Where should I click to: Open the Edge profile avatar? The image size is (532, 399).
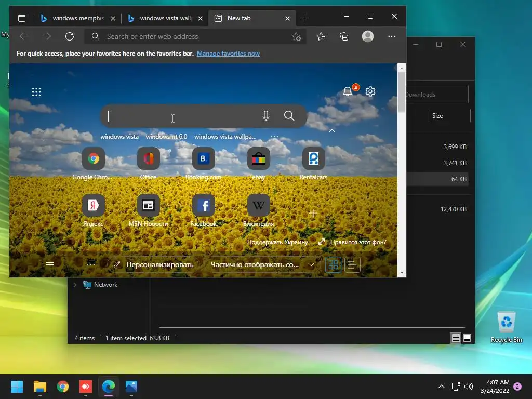[x=368, y=36]
